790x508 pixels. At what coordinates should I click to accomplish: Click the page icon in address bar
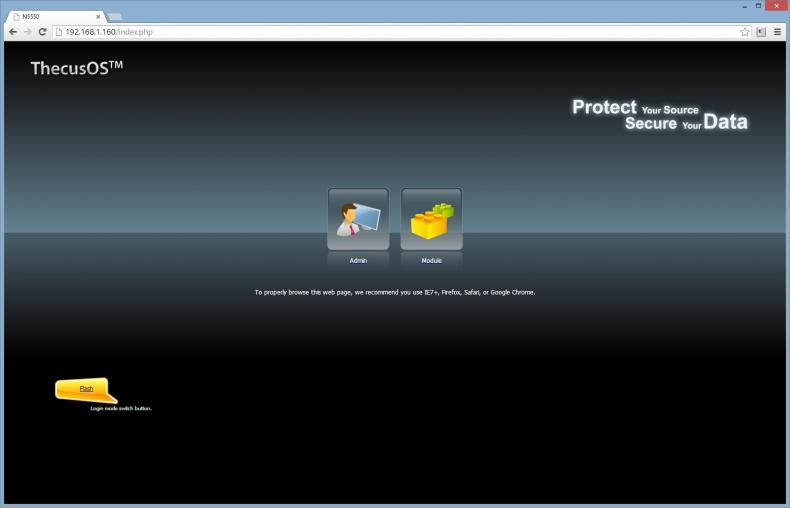pos(58,32)
